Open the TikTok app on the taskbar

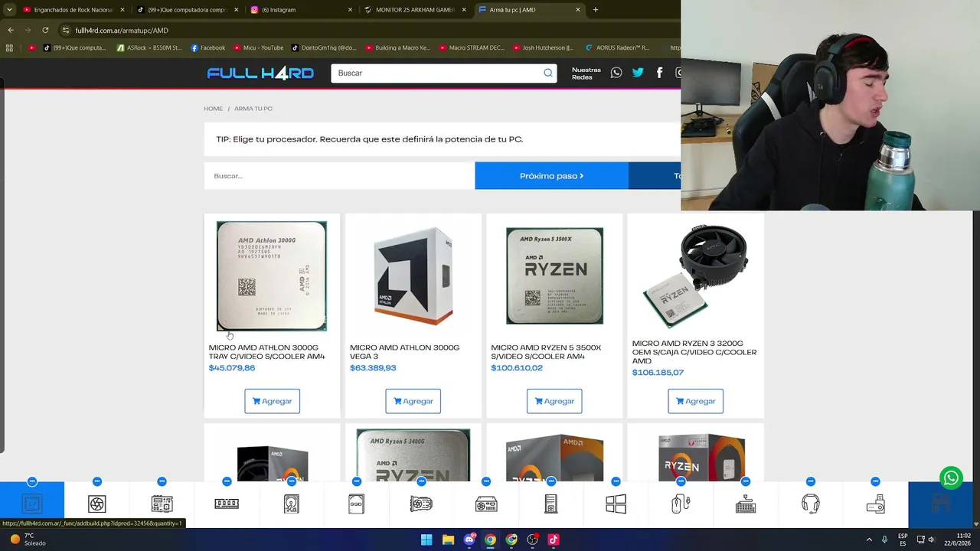click(554, 540)
